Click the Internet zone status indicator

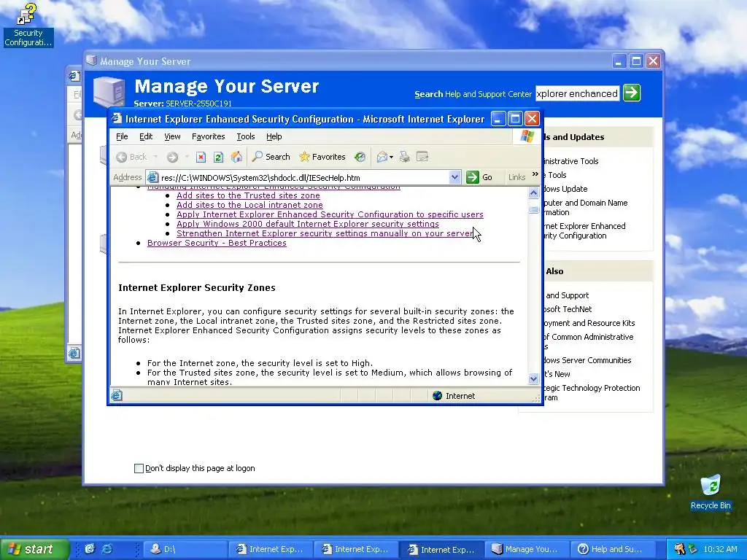454,396
